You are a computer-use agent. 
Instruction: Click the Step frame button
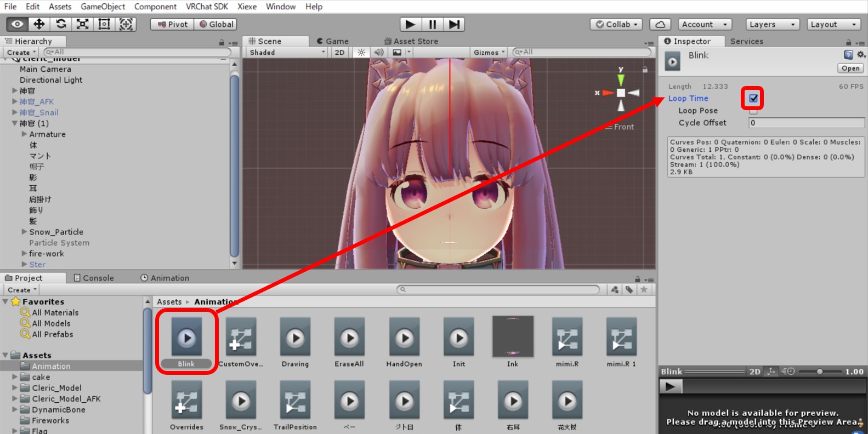click(x=454, y=24)
